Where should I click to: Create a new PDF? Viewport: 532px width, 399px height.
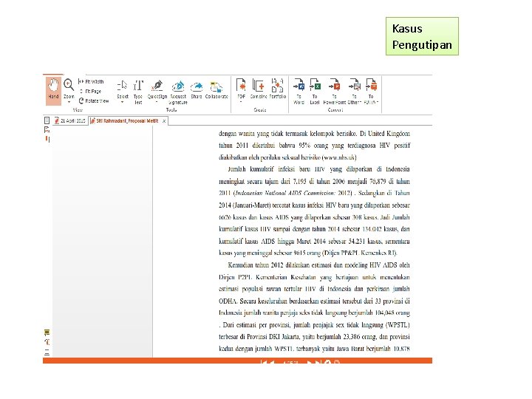241,89
